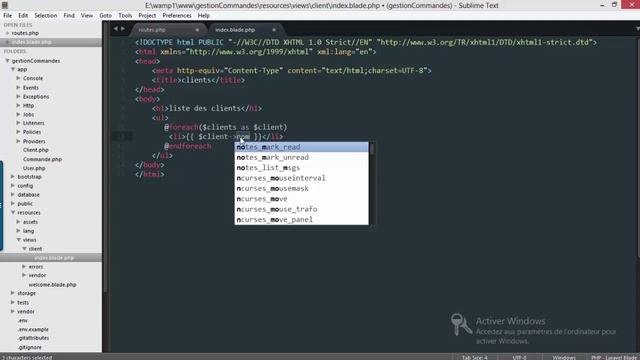This screenshot has height=360, width=640.
Task: Expand the Http folder
Action: [x=18, y=105]
